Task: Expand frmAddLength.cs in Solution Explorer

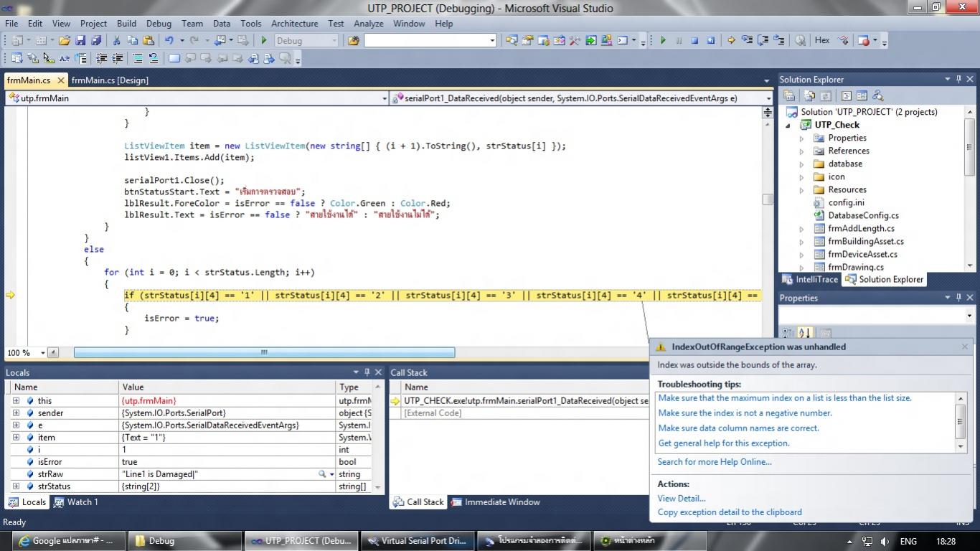Action: point(802,229)
